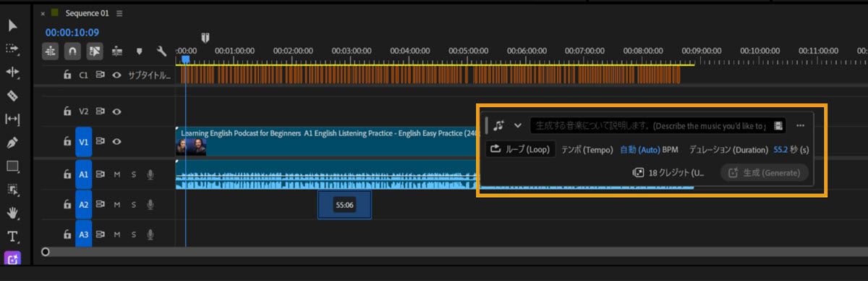Mute the A1 track
This screenshot has height=281, width=868.
pos(116,175)
